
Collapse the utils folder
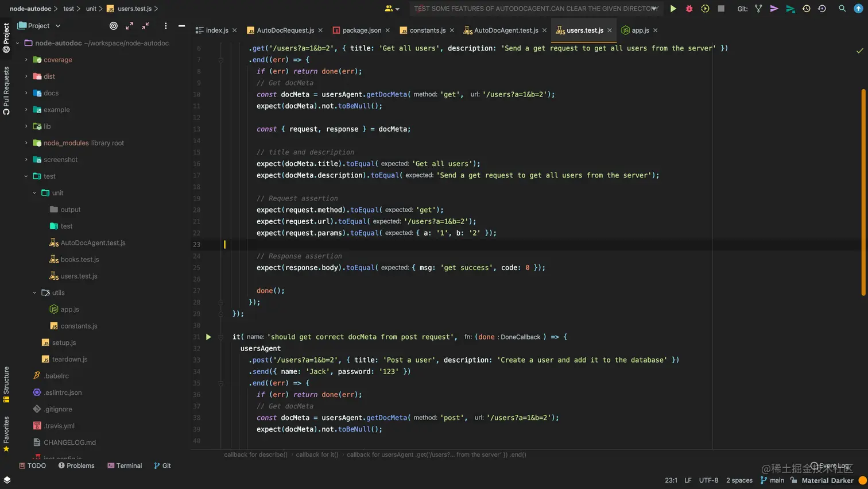[x=34, y=293]
